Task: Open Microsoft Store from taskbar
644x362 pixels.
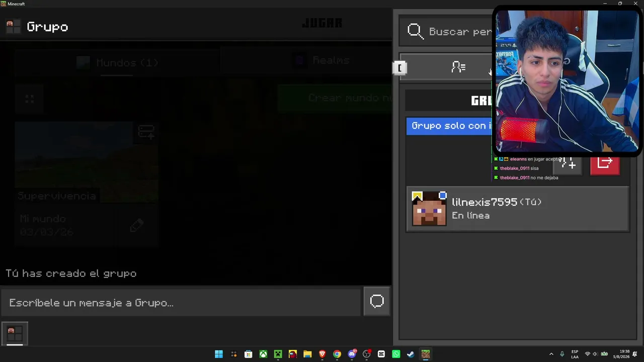Action: tap(249, 354)
